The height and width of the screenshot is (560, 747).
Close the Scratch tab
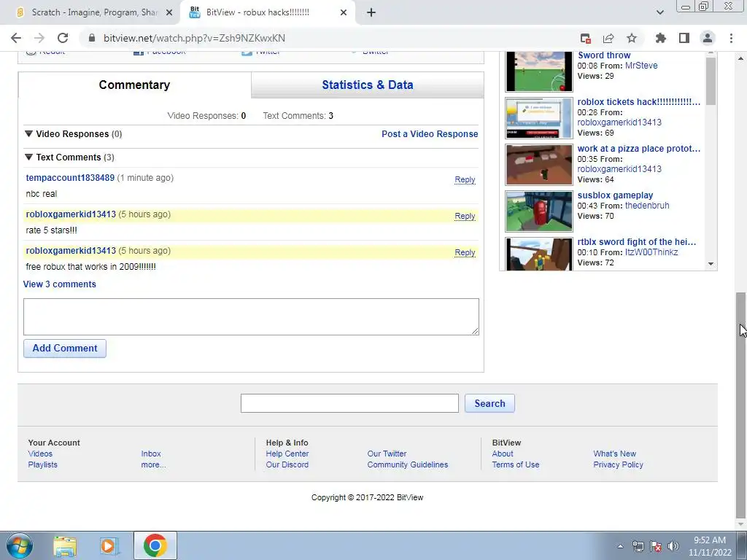pyautogui.click(x=169, y=12)
